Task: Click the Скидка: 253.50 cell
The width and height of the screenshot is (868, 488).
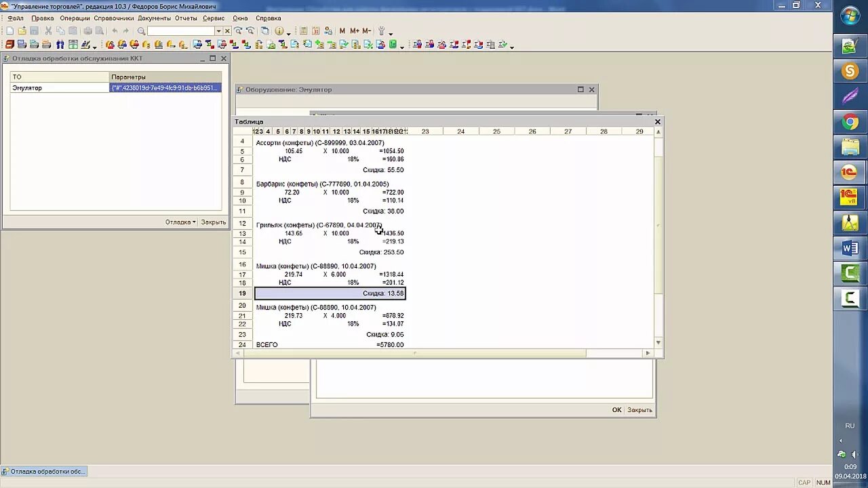Action: tap(381, 252)
